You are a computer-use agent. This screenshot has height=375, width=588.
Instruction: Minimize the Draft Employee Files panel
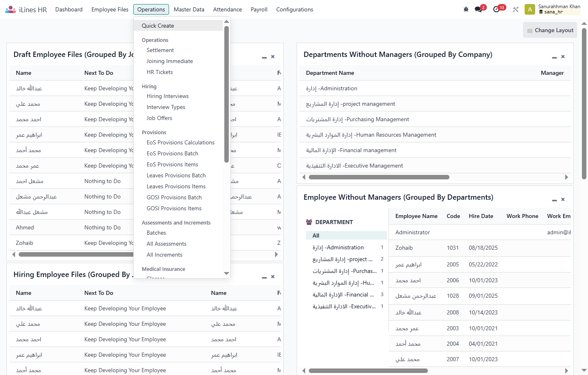264,57
